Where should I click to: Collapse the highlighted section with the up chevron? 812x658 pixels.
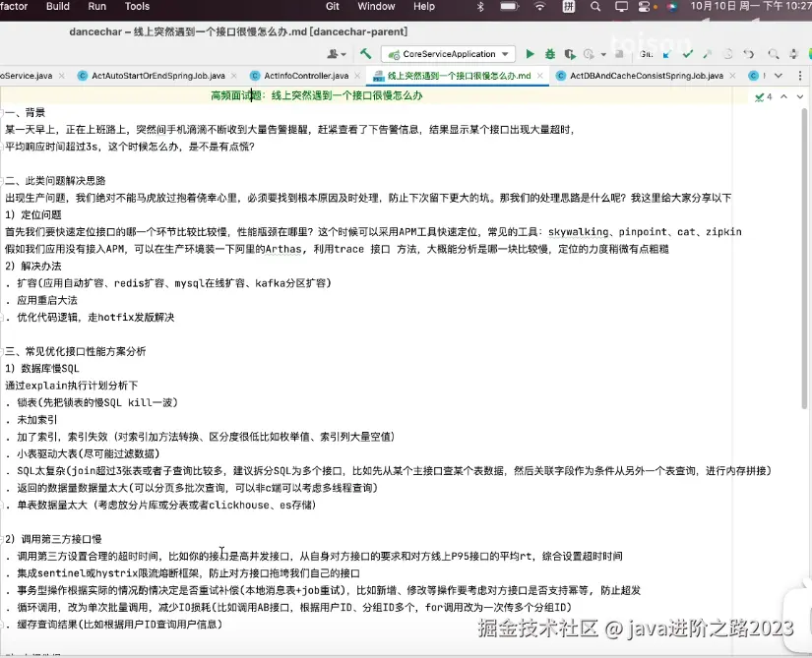[783, 97]
